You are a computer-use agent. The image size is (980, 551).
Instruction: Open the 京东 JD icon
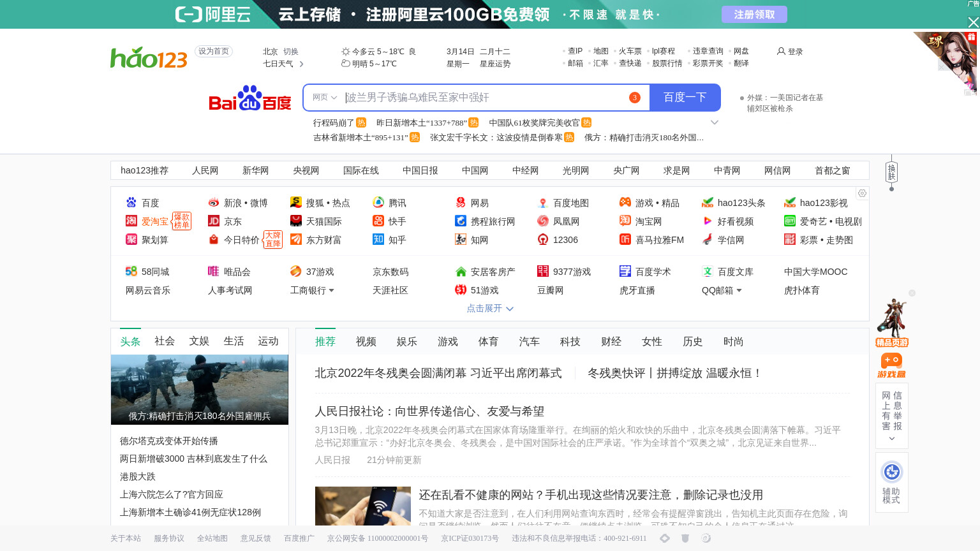point(213,221)
